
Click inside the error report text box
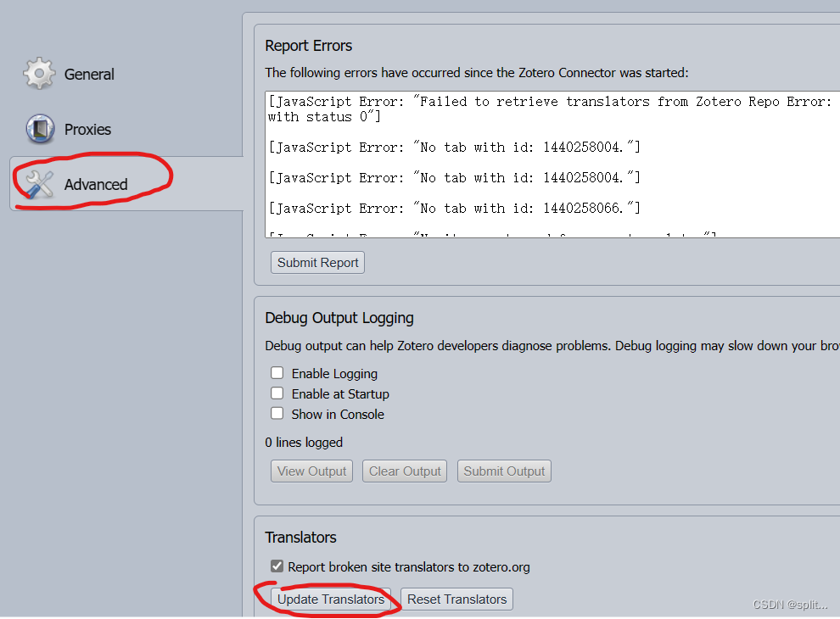click(x=552, y=165)
